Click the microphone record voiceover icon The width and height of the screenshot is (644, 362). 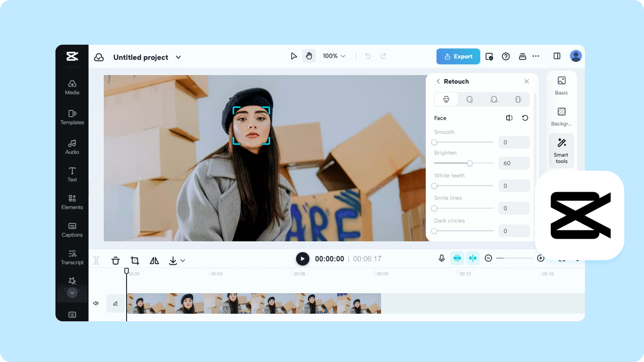(441, 258)
